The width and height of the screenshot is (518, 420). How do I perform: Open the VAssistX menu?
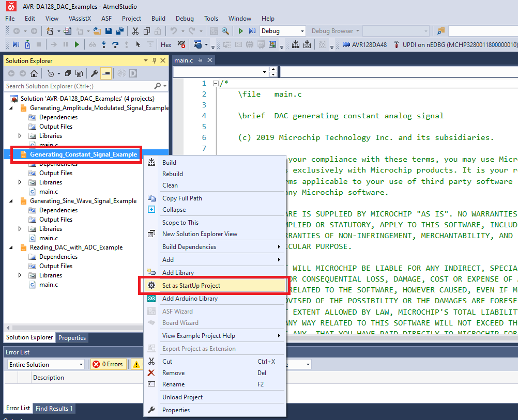tap(80, 19)
